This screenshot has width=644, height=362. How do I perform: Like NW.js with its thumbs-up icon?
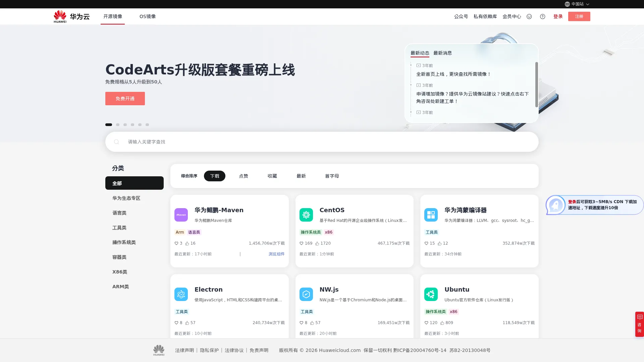tap(312, 323)
